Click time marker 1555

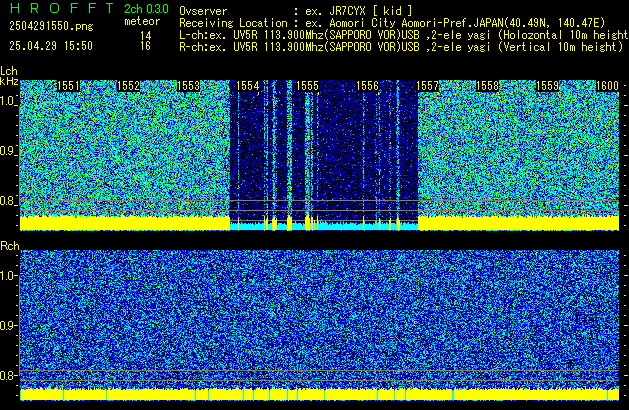click(307, 86)
